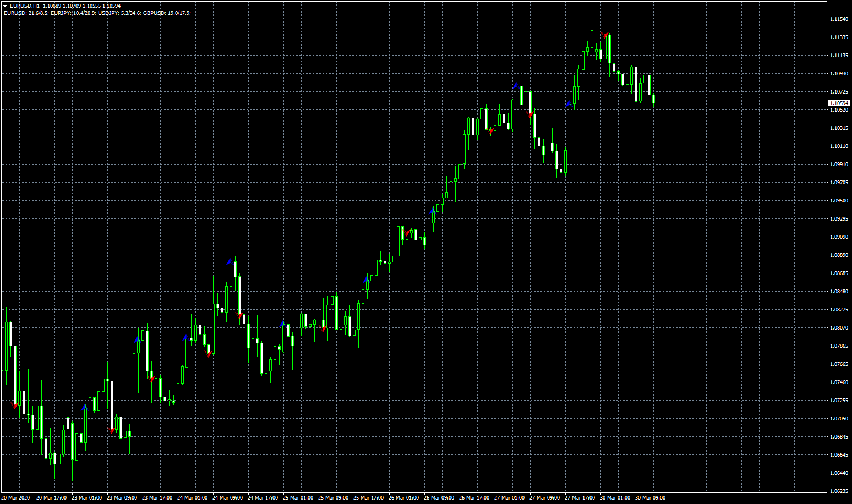Click the 1.10110 price axis label
The height and width of the screenshot is (504, 852).
point(839,146)
